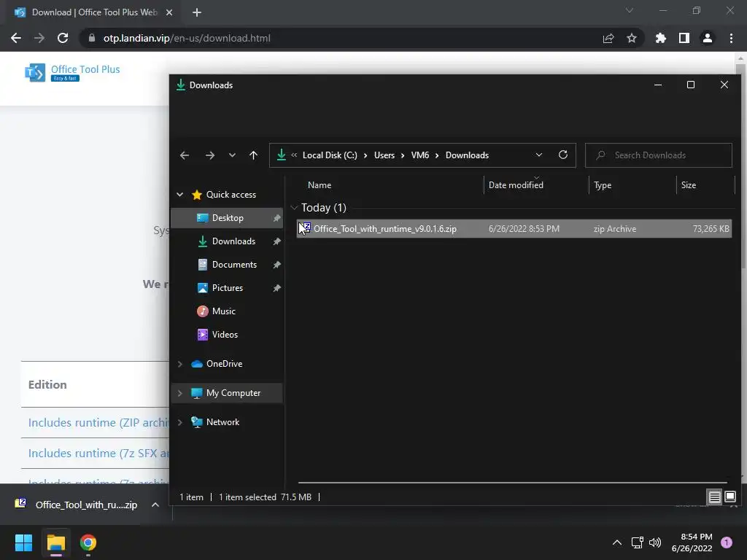
Task: Collapse the Today (1) group
Action: click(x=294, y=208)
